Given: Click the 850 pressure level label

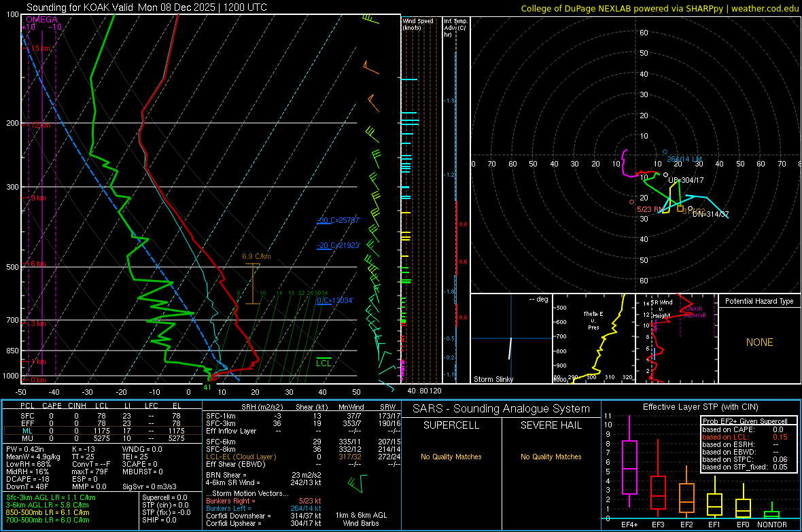Looking at the screenshot, I should coord(12,351).
